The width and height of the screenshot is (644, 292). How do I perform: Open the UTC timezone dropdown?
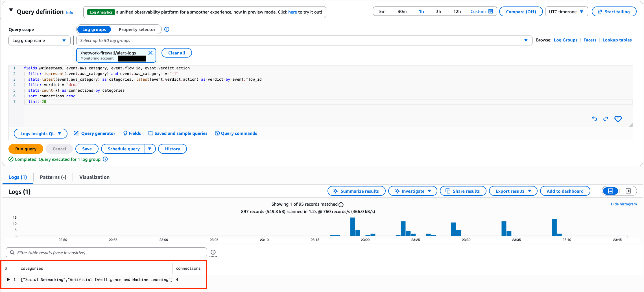click(x=566, y=12)
